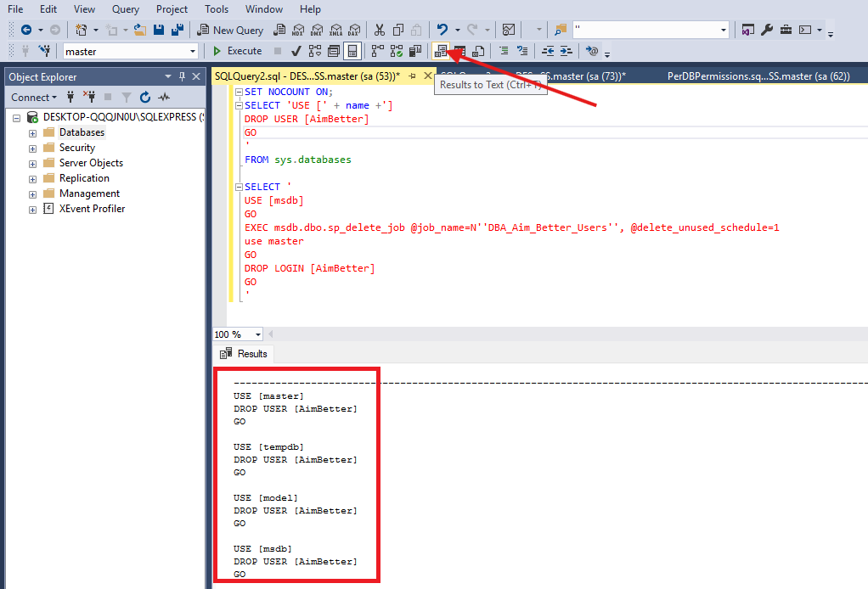Click the Copy icon in the toolbar
The width and height of the screenshot is (868, 589).
tap(398, 30)
